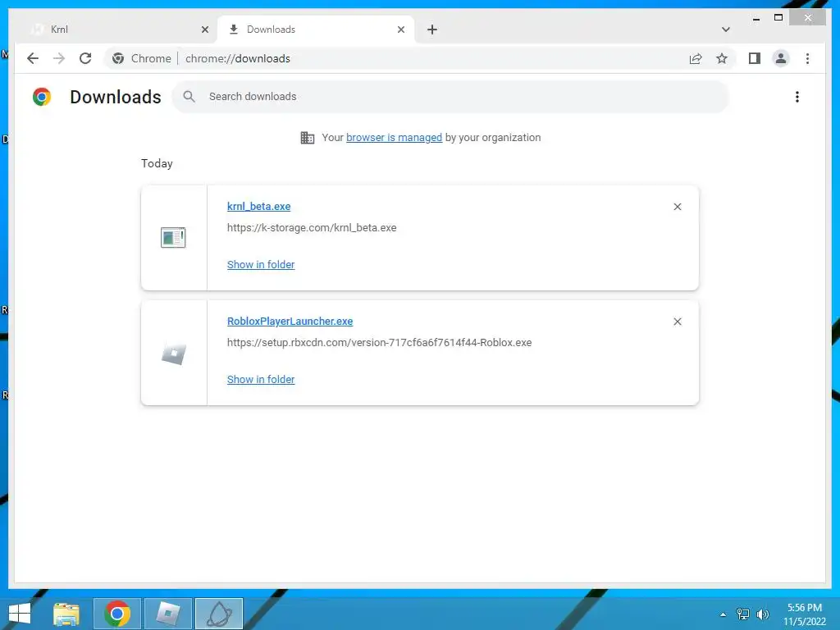
Task: Click the RobloxPlayerLauncher.exe file icon
Action: click(174, 354)
